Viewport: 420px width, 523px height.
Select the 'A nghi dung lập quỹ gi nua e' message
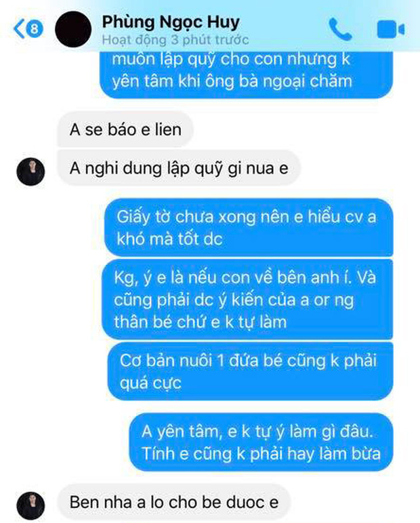click(179, 168)
